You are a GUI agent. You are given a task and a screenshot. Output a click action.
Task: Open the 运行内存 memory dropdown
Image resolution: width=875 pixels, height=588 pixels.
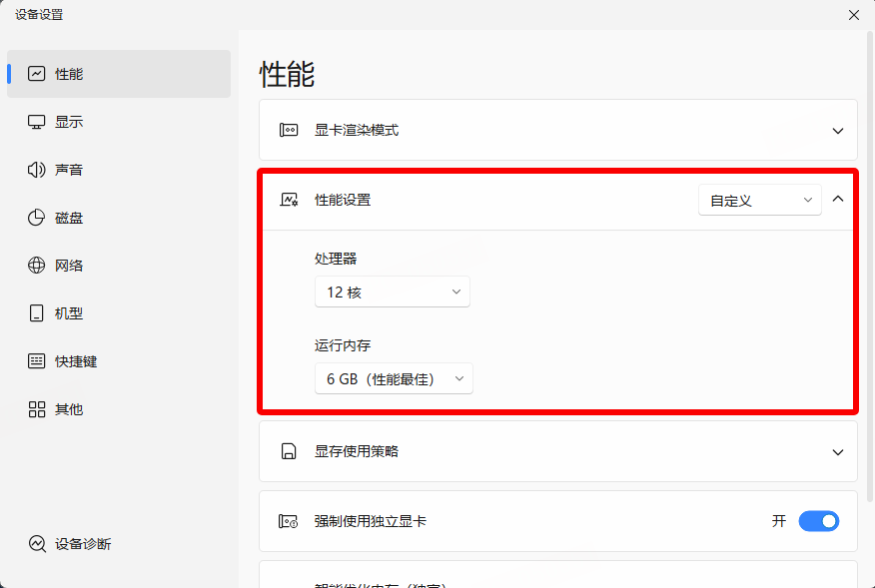coord(394,378)
